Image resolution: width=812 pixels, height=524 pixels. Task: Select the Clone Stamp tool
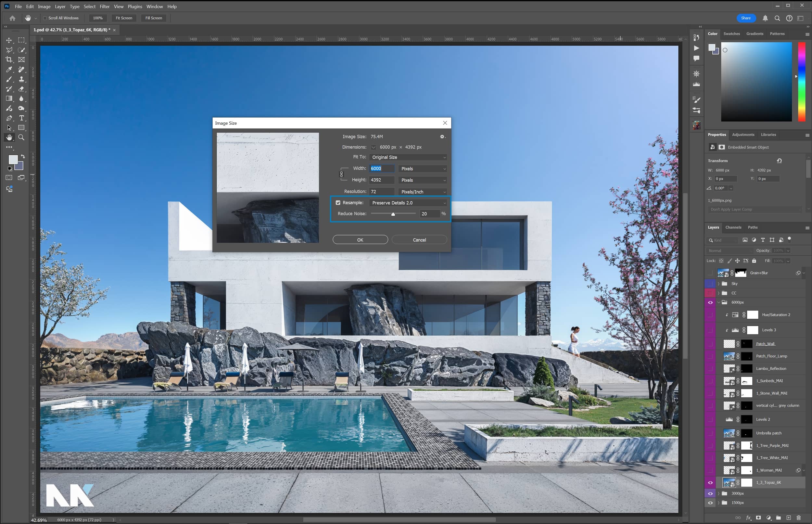[21, 79]
